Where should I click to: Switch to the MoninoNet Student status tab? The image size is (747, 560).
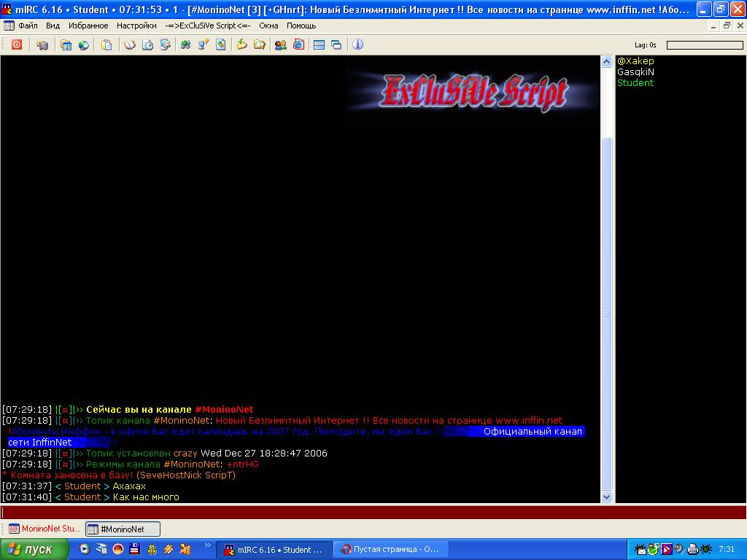pos(44,529)
